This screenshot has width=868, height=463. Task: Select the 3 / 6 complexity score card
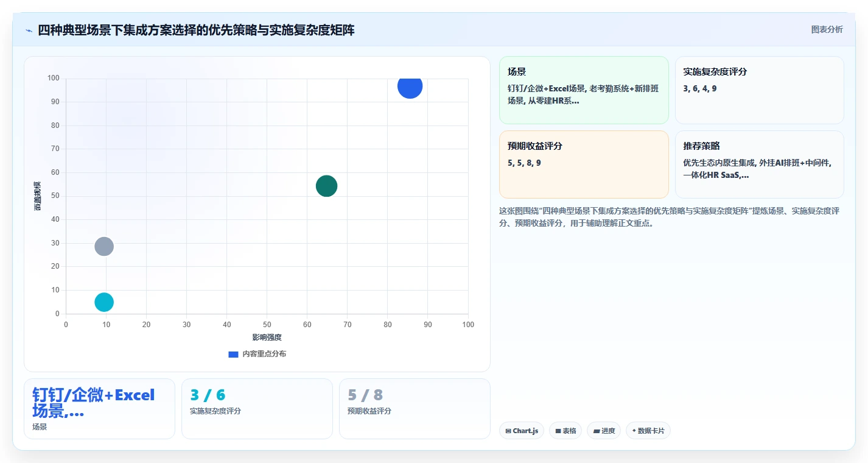[x=257, y=409]
